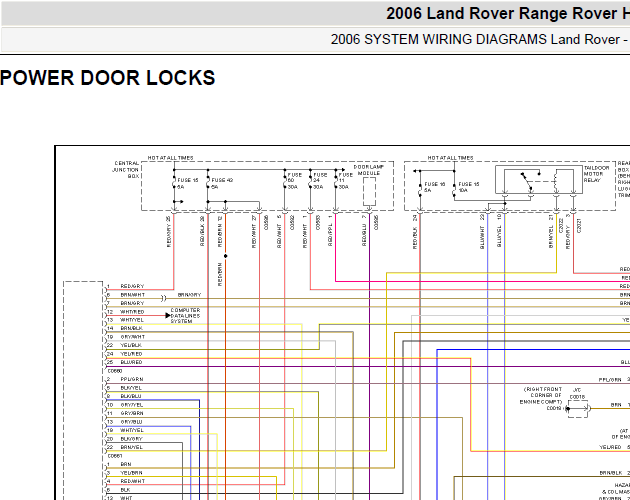Click pin 20 BLK/GRY wire label
Screen dimensions: 630x500
point(131,439)
